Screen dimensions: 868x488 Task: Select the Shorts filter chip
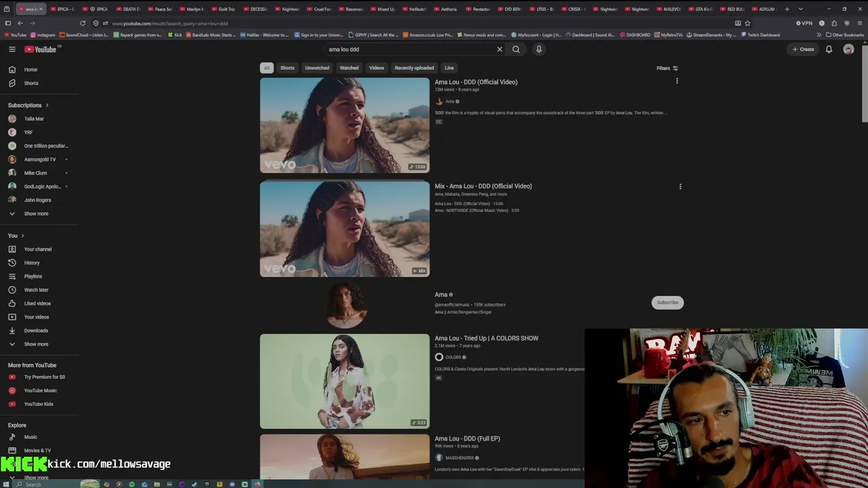(288, 68)
